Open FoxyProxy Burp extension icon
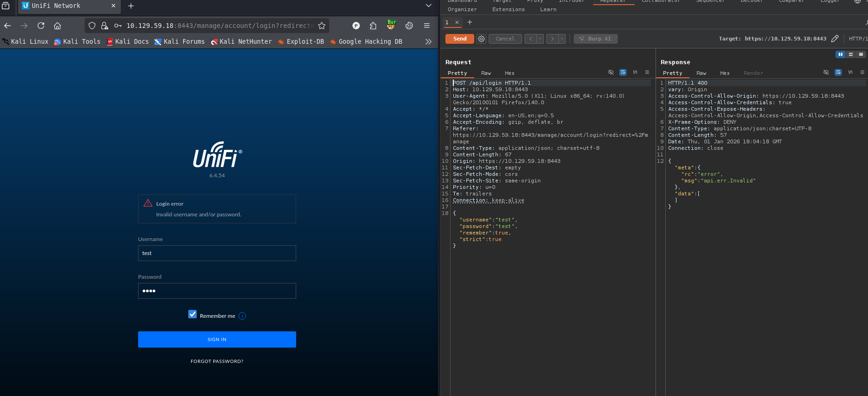Viewport: 868px width, 396px height. coord(391,25)
